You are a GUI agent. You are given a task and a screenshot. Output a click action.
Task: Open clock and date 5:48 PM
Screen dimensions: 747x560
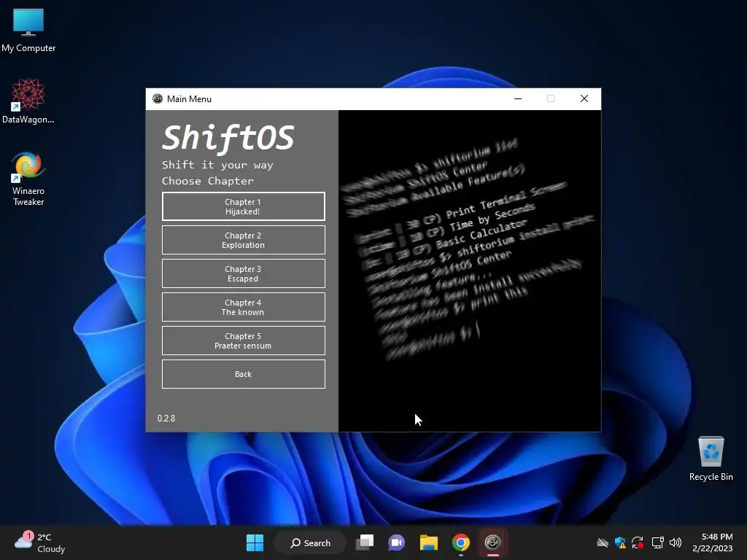[713, 542]
